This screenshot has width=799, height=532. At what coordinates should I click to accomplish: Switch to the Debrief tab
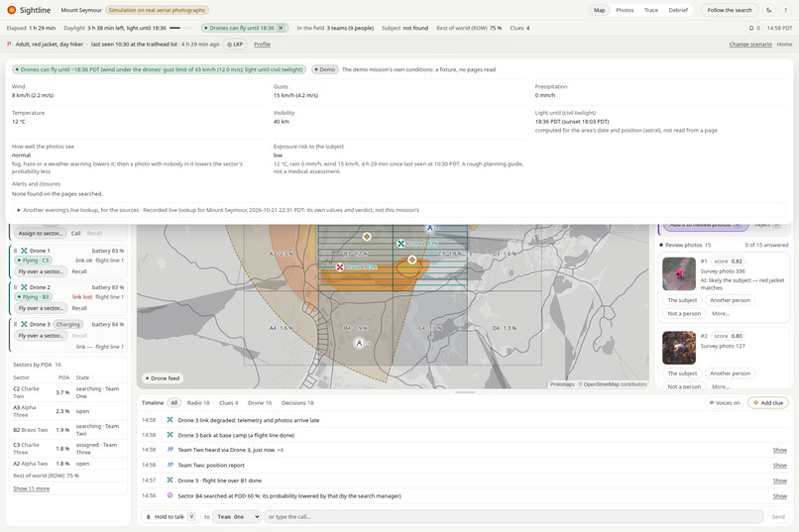pos(678,10)
